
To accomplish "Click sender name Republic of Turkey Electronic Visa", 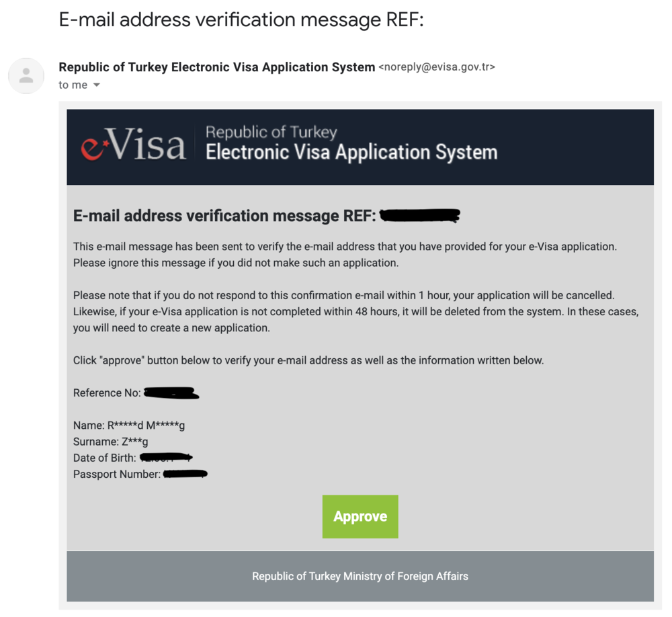I will 216,67.
